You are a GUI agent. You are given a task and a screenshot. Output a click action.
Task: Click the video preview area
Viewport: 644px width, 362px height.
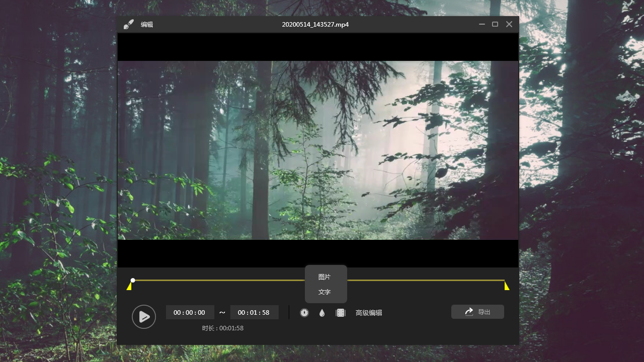tap(318, 150)
